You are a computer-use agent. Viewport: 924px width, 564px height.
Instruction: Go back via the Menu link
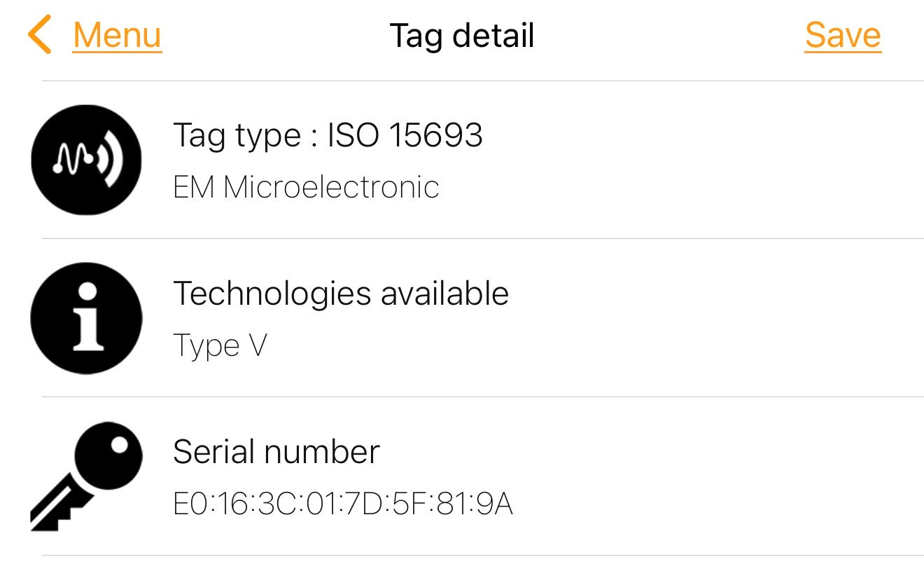pos(117,36)
